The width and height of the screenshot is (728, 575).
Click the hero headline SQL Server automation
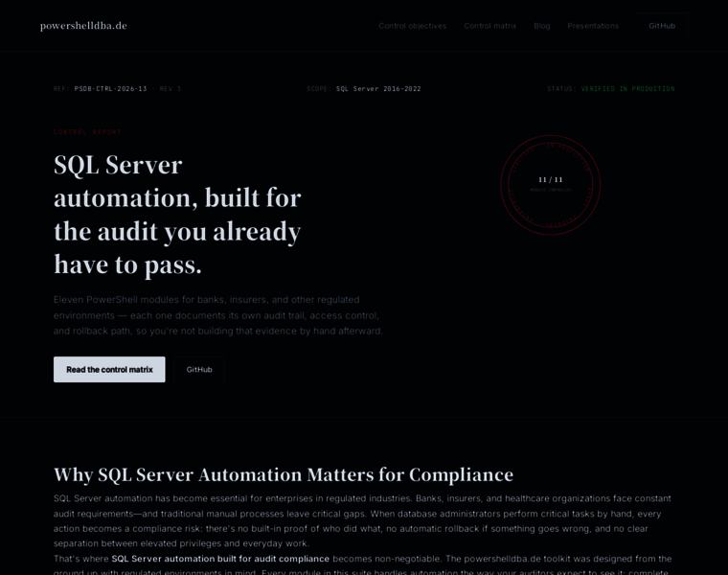[x=177, y=215]
